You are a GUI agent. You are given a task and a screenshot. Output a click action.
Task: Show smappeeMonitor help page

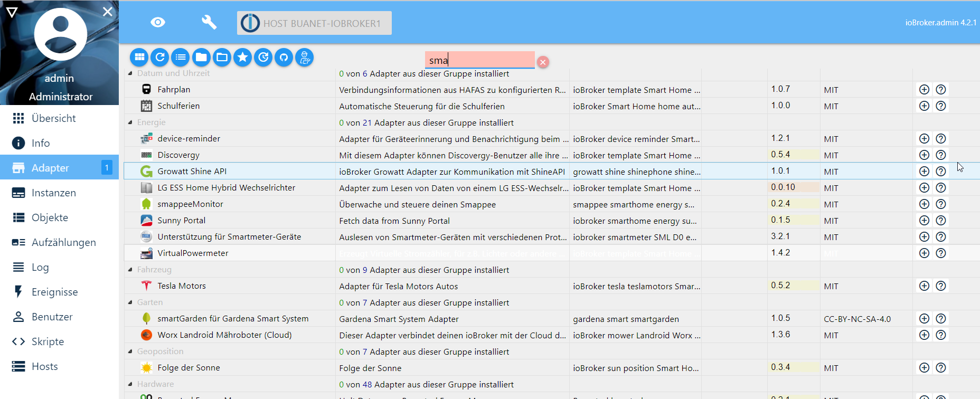[x=940, y=204]
